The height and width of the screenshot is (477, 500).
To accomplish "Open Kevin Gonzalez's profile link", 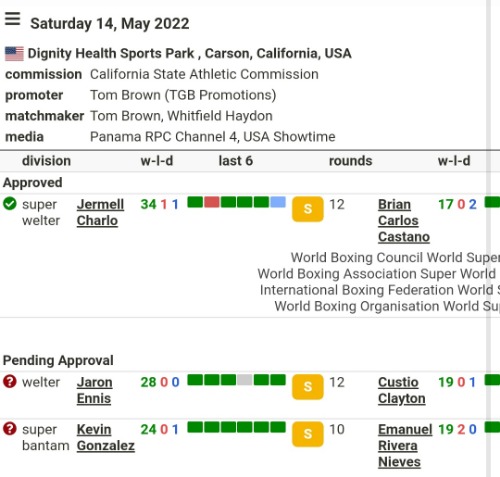I will 106,437.
